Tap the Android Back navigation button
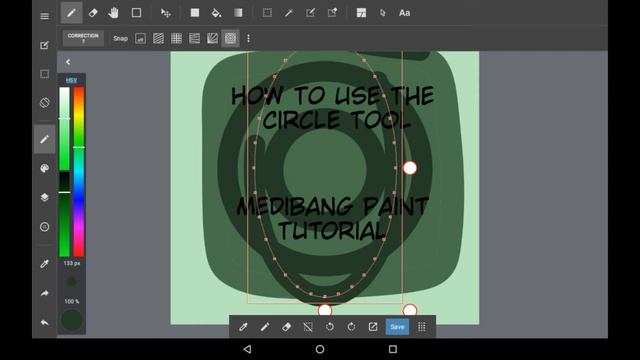This screenshot has width=640, height=360. [247, 349]
